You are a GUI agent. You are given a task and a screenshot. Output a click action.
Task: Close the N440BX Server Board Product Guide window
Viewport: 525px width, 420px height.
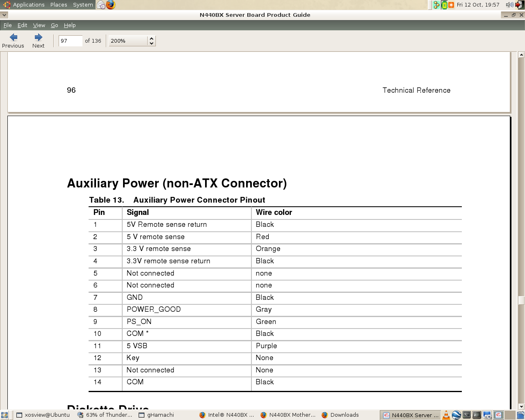[521, 15]
